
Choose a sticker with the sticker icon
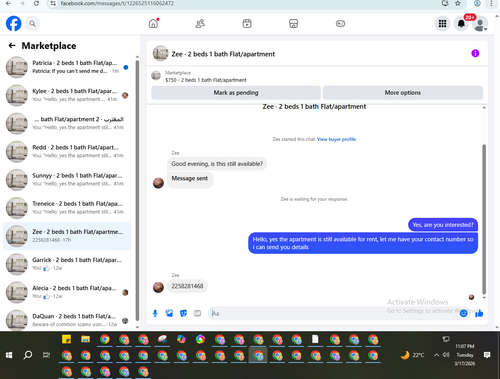point(183,313)
